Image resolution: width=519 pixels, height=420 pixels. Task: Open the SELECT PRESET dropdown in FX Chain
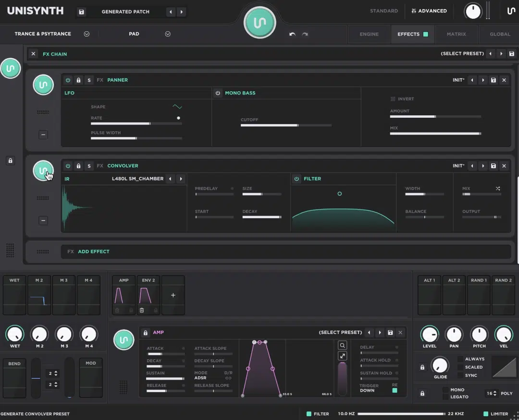(x=462, y=53)
